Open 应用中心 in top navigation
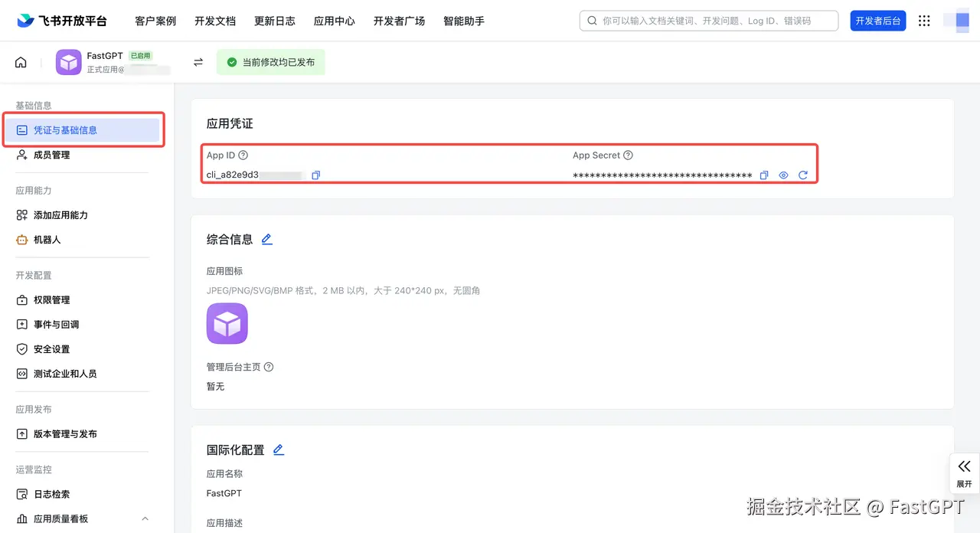Screen dimensions: 980x533 click(x=335, y=21)
